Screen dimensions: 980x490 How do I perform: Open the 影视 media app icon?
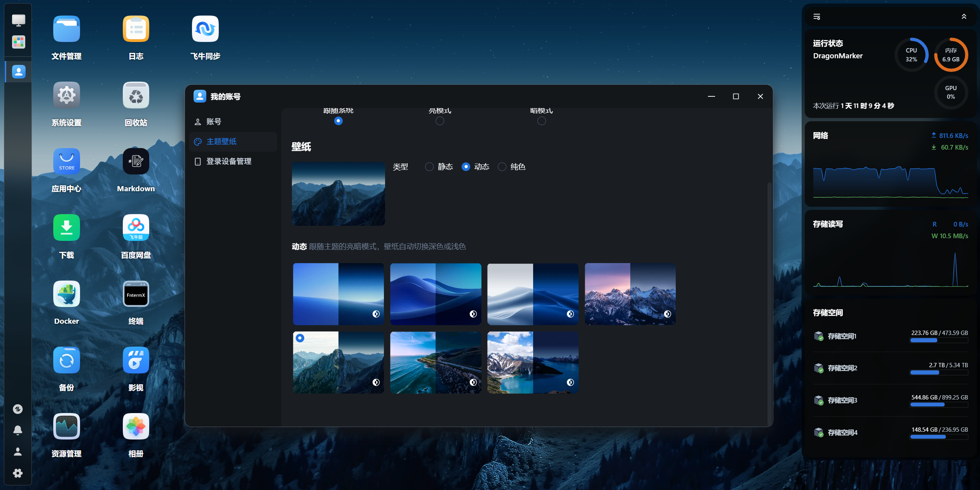(136, 361)
